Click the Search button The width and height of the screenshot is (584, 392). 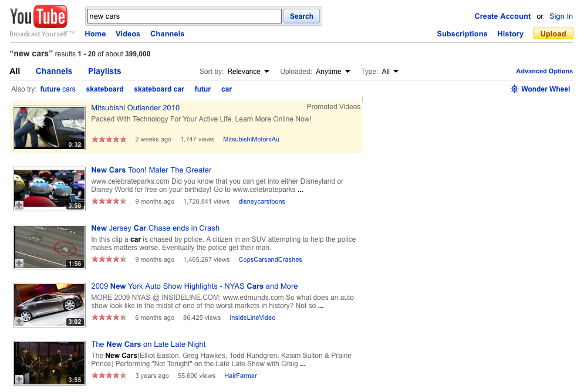point(302,16)
